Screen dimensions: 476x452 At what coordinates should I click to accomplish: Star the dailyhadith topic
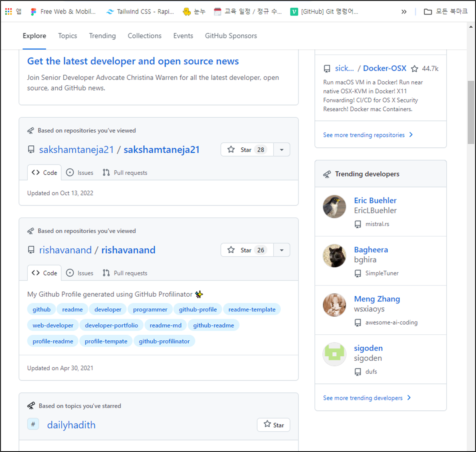[274, 425]
